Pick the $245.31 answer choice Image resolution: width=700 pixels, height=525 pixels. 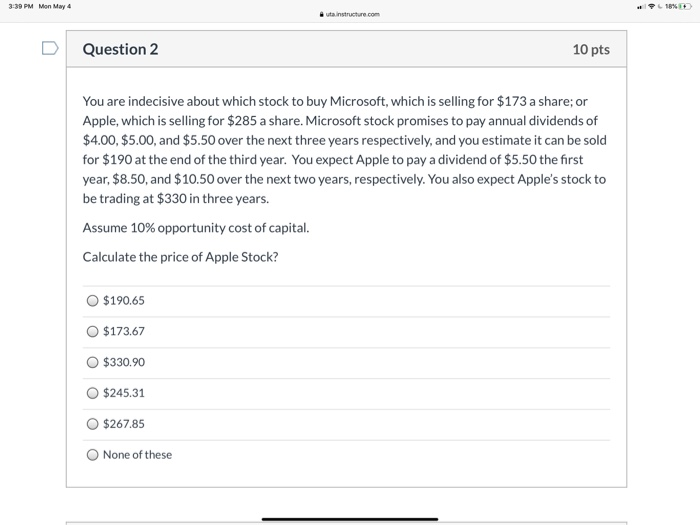[92, 393]
